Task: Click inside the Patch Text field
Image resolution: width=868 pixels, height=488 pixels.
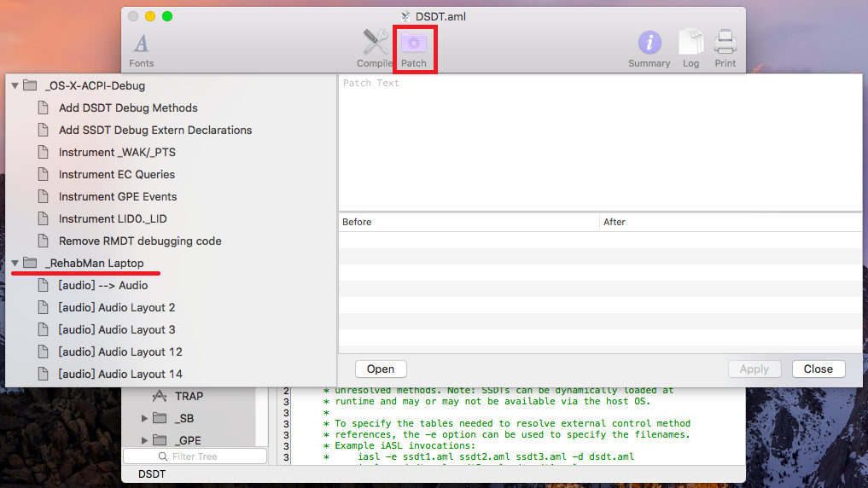Action: [600, 142]
